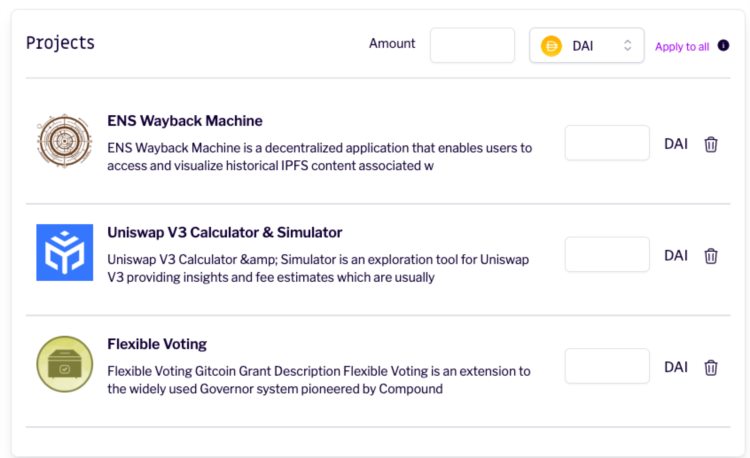Image resolution: width=750 pixels, height=458 pixels.
Task: Click Uniswap V3 Calculator amount input
Action: 607,255
